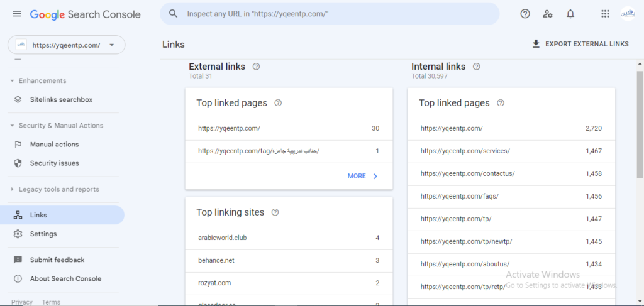This screenshot has width=644, height=306.
Task: Open internal row yqeentp.com/contactus/
Action: (x=511, y=173)
